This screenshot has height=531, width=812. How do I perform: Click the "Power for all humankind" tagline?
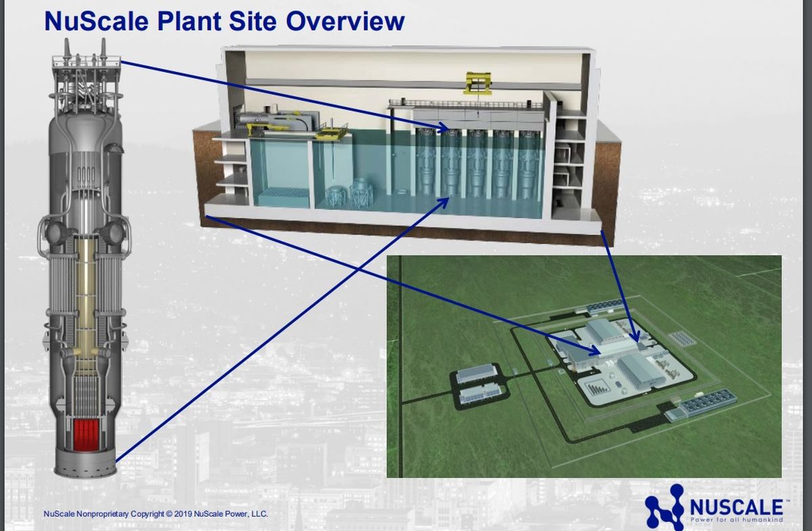(x=736, y=519)
